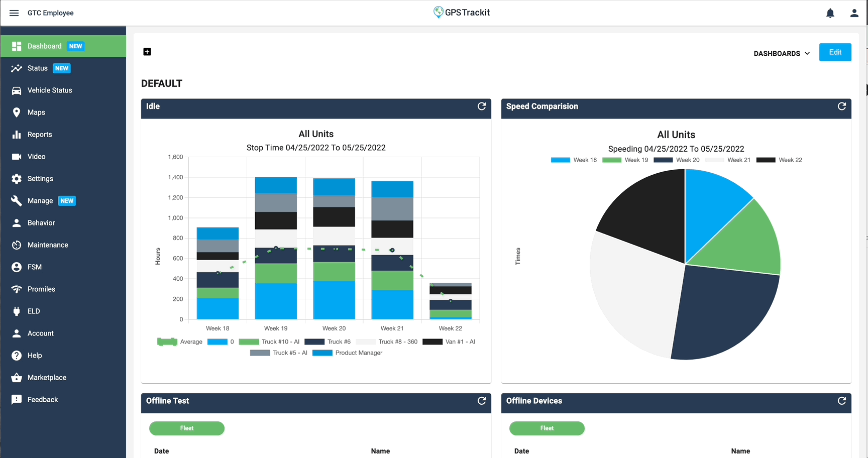The height and width of the screenshot is (458, 868).
Task: Open the Dashboard menu item
Action: (x=63, y=46)
